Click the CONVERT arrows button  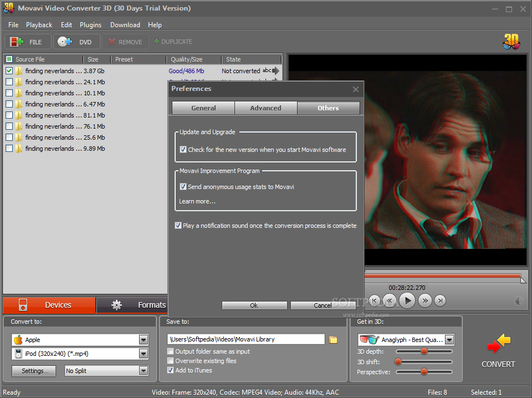pos(498,351)
